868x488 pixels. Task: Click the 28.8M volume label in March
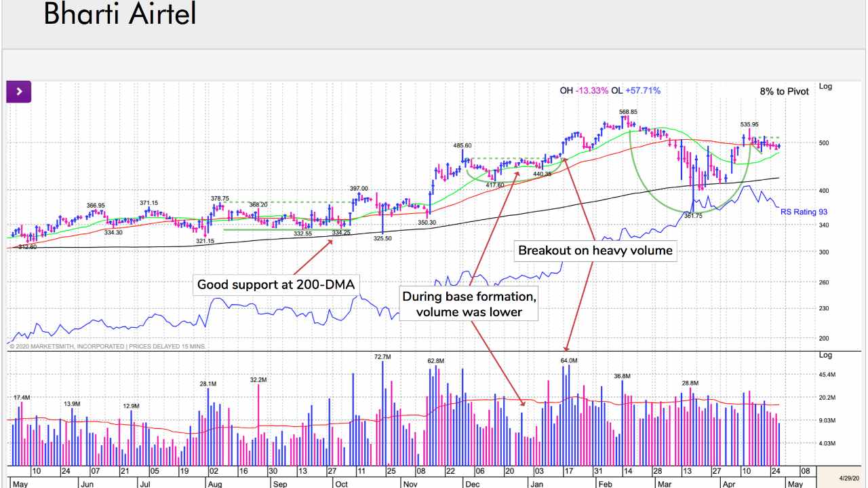pos(690,383)
